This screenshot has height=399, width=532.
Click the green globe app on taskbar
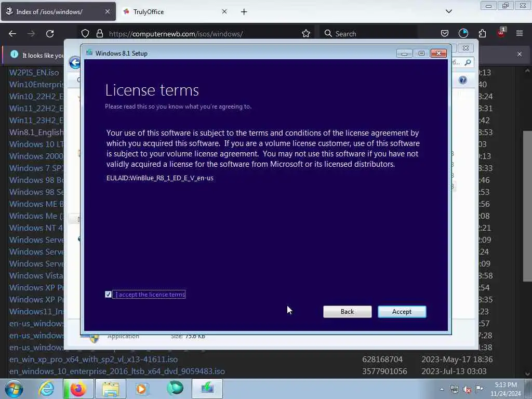(175, 389)
